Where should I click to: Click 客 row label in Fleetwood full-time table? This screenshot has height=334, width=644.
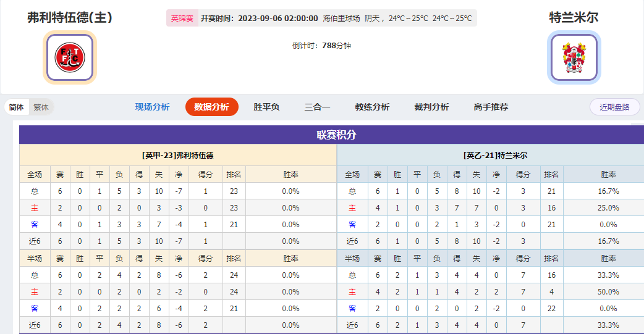[35, 225]
